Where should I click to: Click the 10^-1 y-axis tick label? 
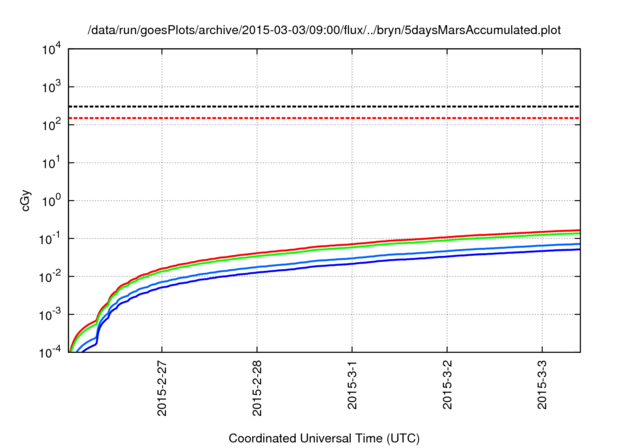tap(51, 238)
